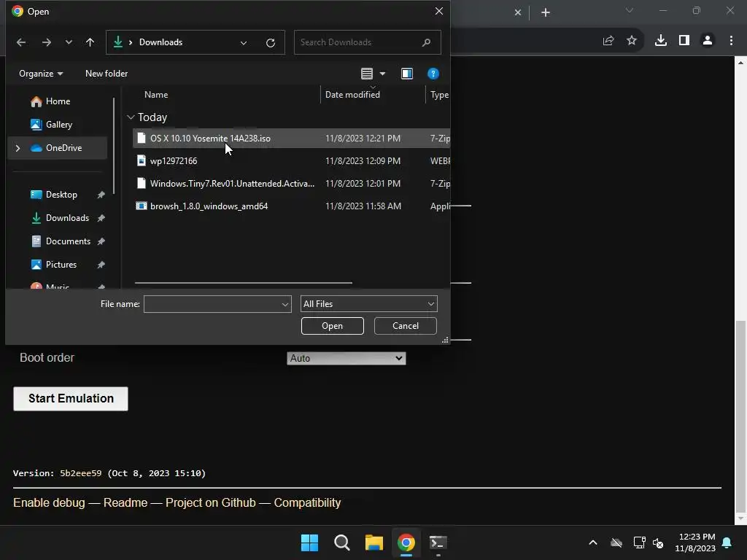Open File Explorer from taskbar
Image resolution: width=747 pixels, height=560 pixels.
[374, 542]
